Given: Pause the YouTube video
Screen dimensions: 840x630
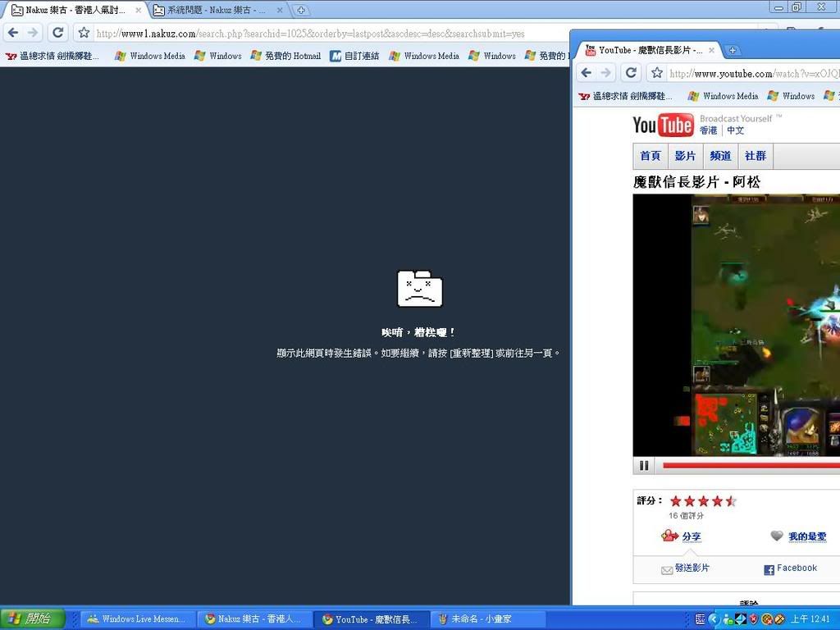Looking at the screenshot, I should pos(644,466).
